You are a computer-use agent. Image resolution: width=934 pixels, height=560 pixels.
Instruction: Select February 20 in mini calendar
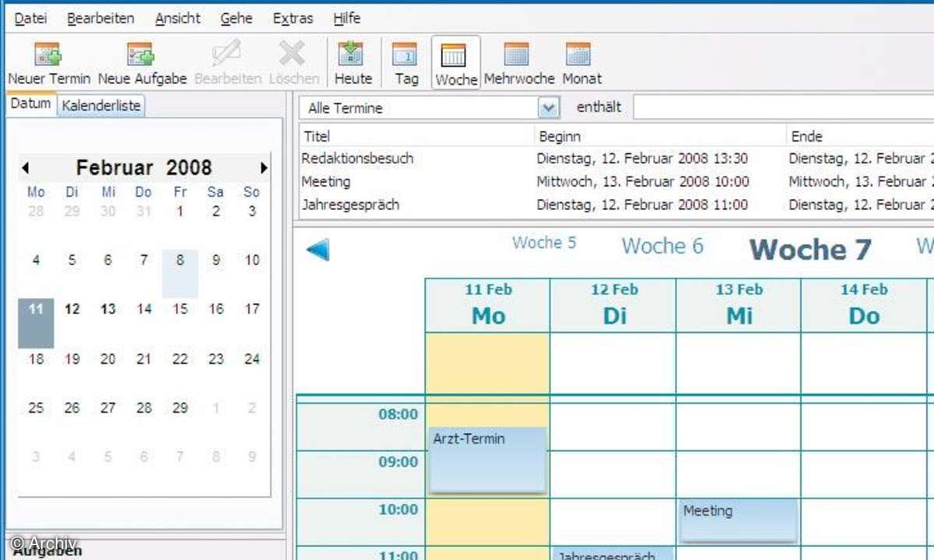click(x=108, y=359)
